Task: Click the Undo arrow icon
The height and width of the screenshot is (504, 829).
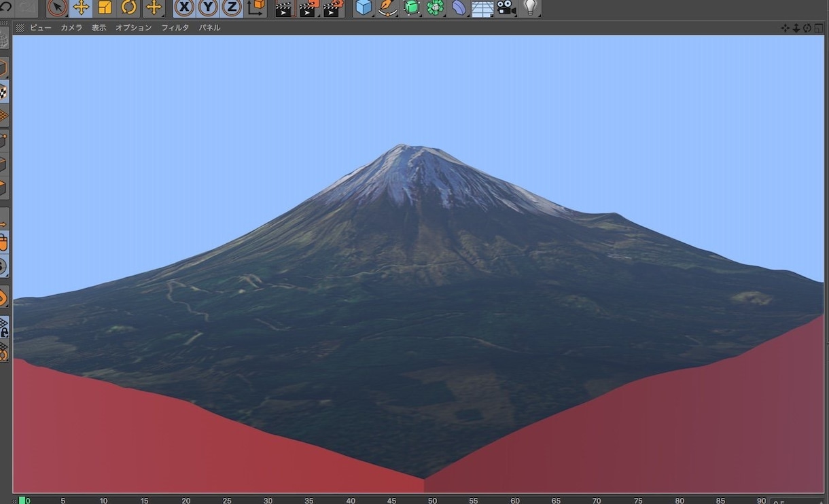Action: coord(5,7)
